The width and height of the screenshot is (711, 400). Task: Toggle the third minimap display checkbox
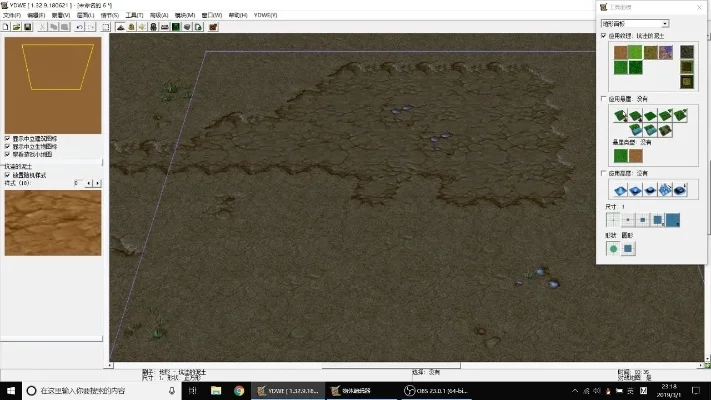pyautogui.click(x=7, y=154)
